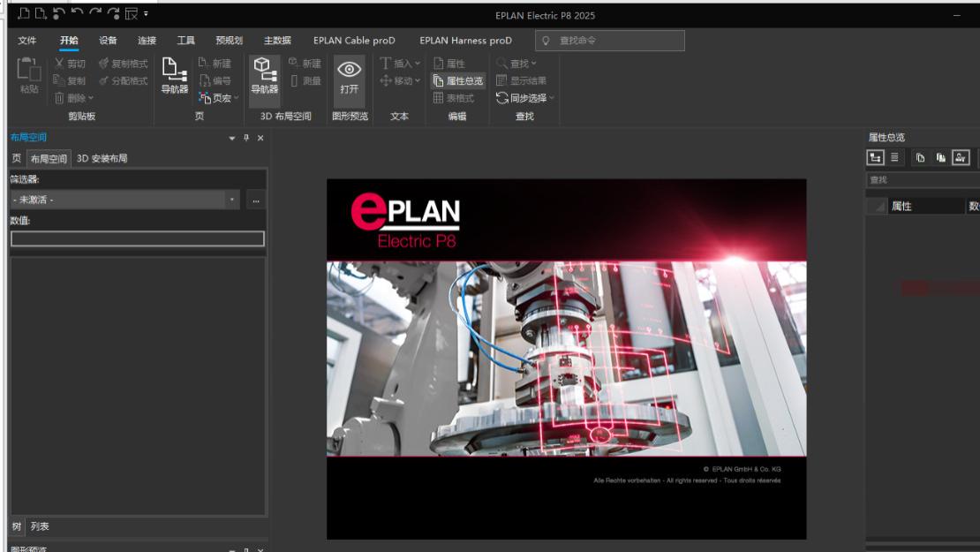Click the 查找命令 command search field
Image resolution: width=980 pixels, height=552 pixels.
609,40
